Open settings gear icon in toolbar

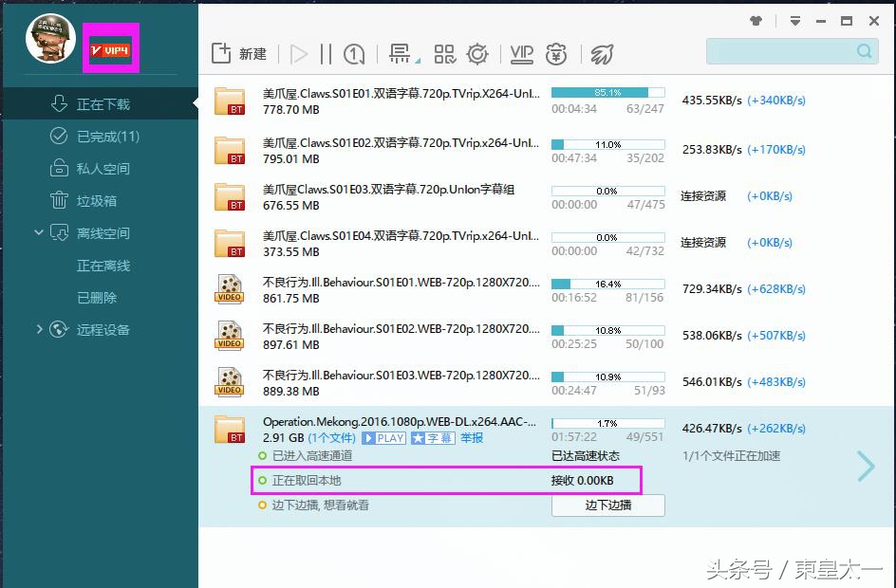click(477, 54)
